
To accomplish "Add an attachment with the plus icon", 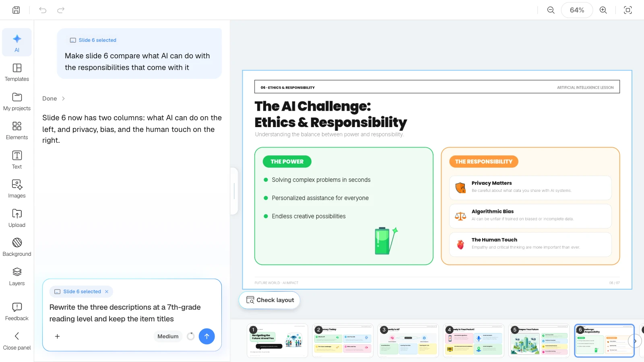I will [57, 336].
